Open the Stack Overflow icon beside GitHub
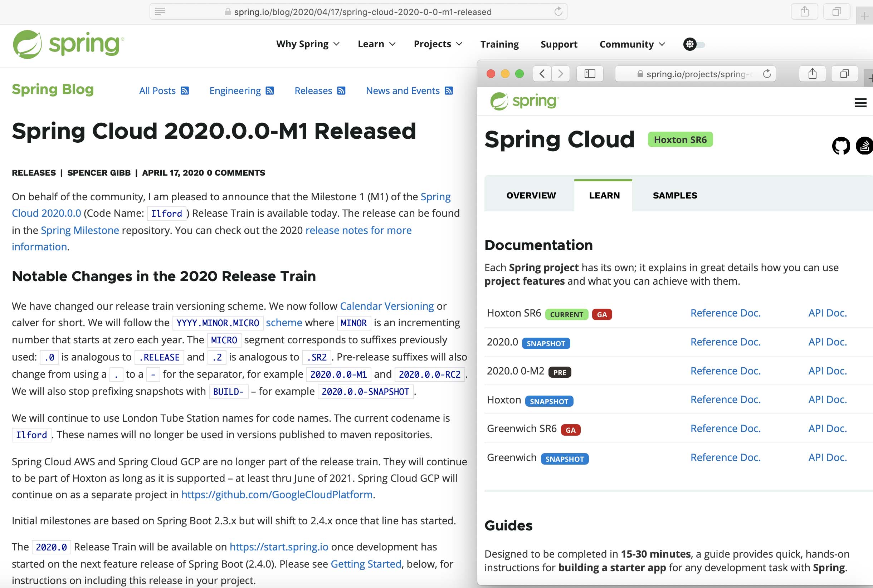The width and height of the screenshot is (873, 588). (864, 146)
